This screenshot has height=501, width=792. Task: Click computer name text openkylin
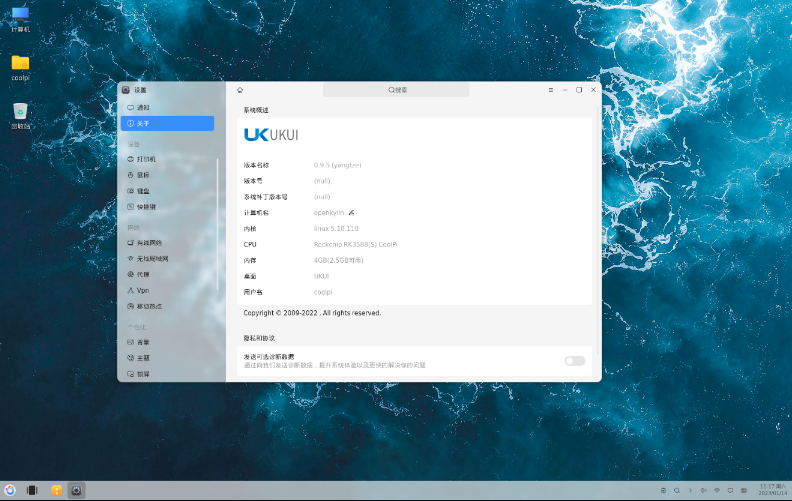pyautogui.click(x=329, y=213)
